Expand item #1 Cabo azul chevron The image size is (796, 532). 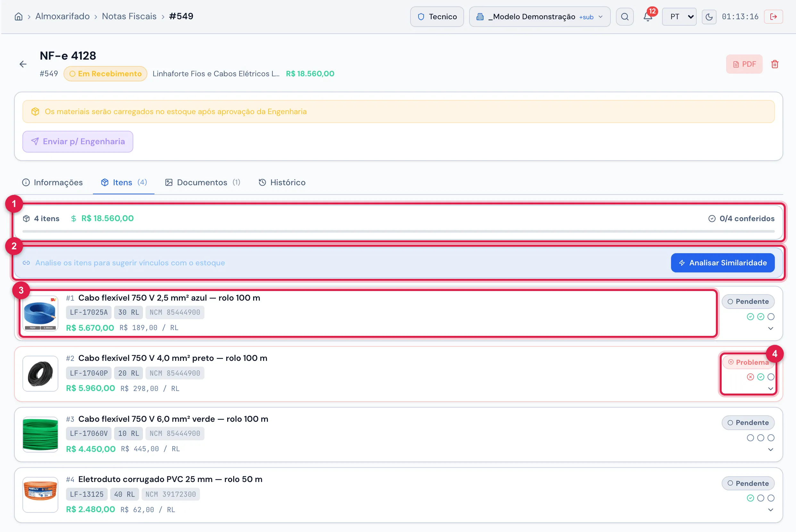[x=771, y=328]
